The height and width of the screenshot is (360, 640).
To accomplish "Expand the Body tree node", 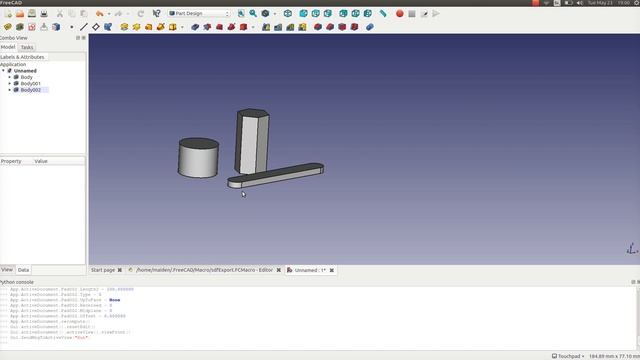I will (10, 77).
